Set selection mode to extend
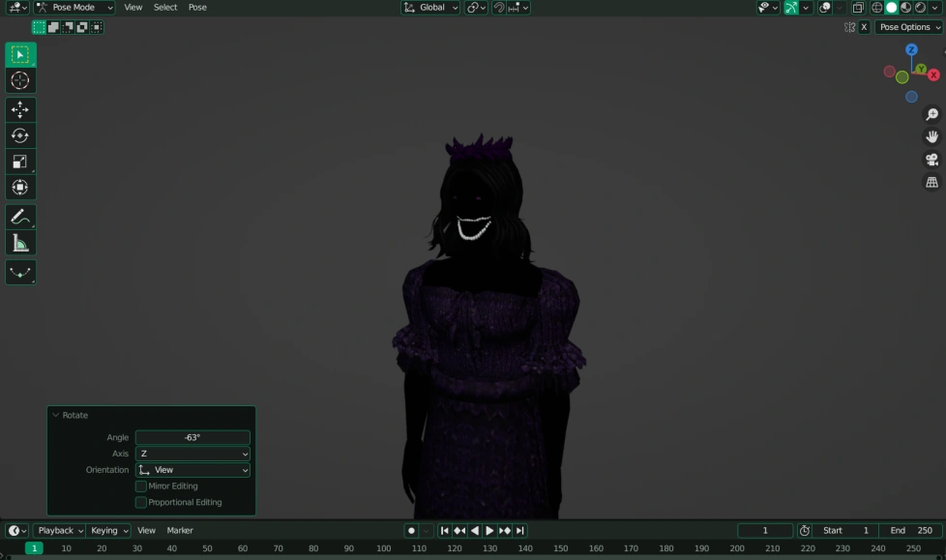This screenshot has height=560, width=946. 53,27
